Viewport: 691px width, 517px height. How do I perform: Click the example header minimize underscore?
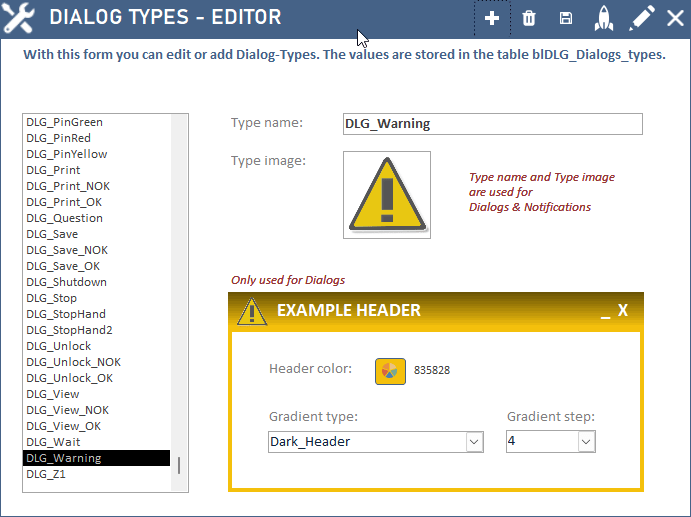point(604,311)
